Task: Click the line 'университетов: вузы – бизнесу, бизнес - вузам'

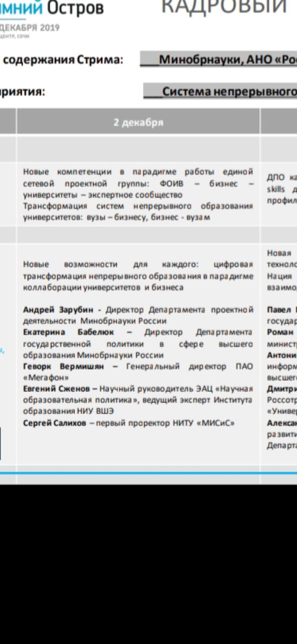Action: point(117,217)
